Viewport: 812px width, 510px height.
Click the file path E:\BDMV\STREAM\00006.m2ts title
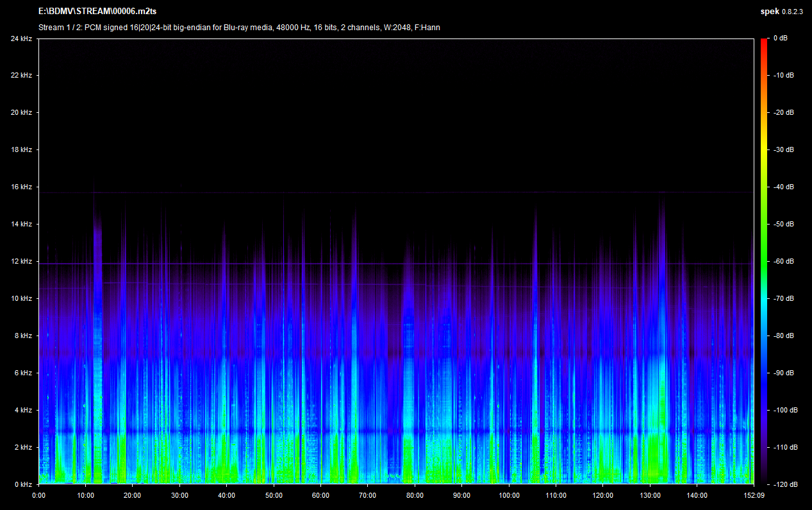97,12
